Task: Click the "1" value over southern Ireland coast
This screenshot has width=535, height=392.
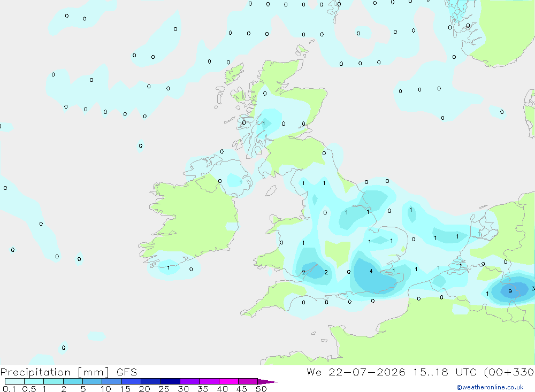Action: [x=169, y=268]
